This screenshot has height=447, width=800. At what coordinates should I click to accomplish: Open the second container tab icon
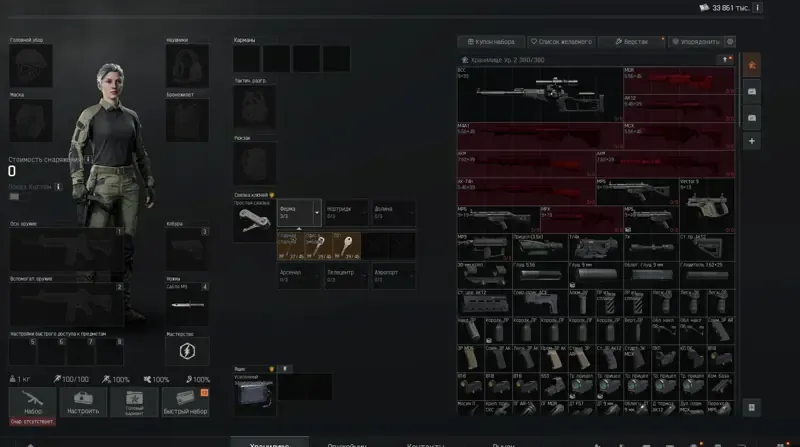[752, 117]
